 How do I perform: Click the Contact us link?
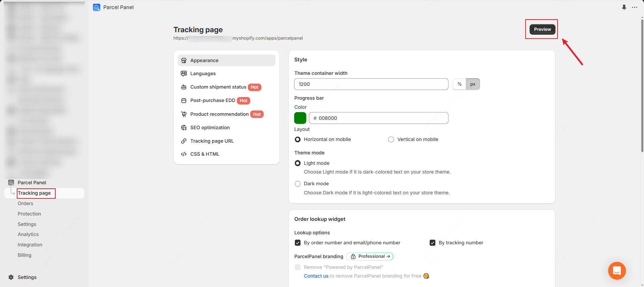tap(316, 276)
